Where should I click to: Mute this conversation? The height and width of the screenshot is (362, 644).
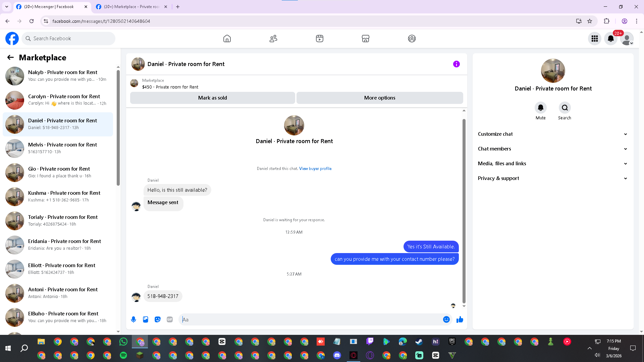[x=540, y=108]
